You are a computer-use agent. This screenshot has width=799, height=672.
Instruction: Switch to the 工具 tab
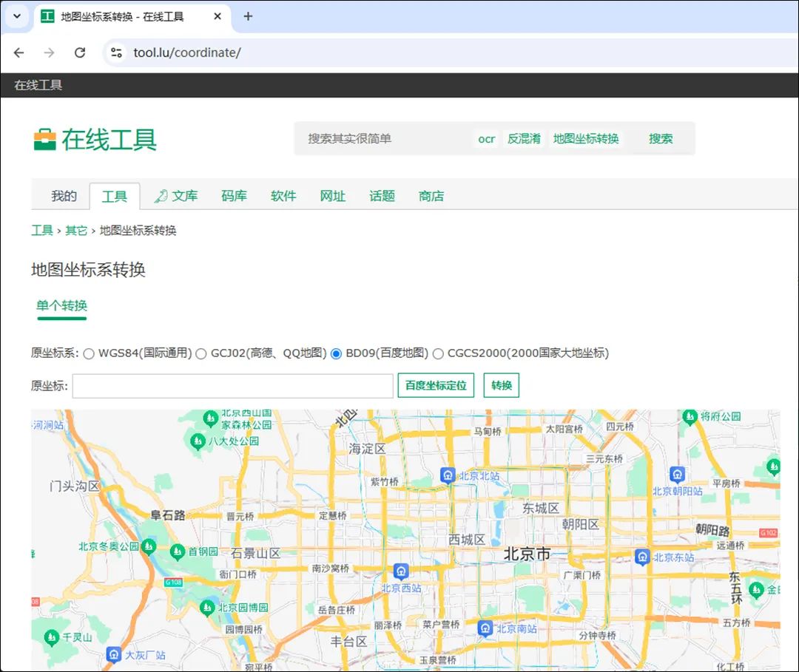coord(115,197)
